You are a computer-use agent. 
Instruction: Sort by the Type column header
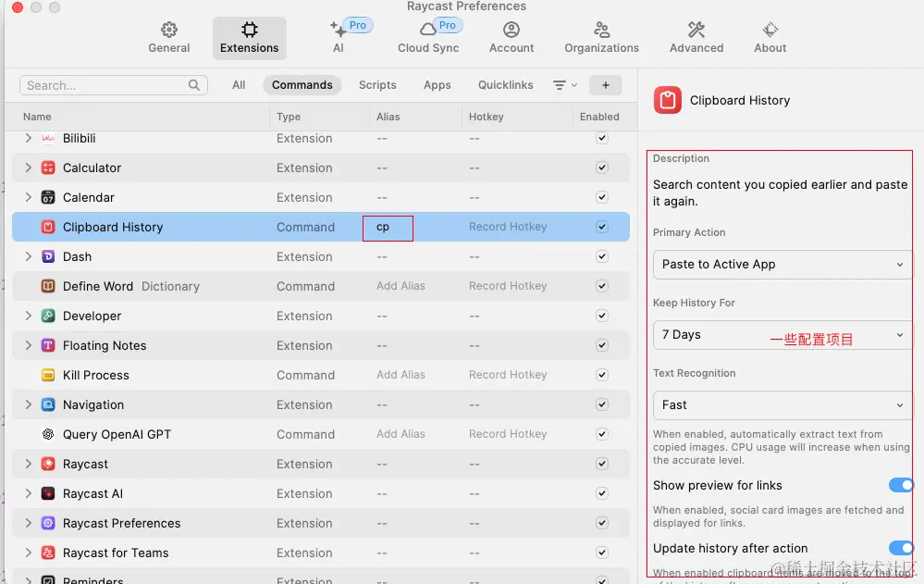point(289,117)
